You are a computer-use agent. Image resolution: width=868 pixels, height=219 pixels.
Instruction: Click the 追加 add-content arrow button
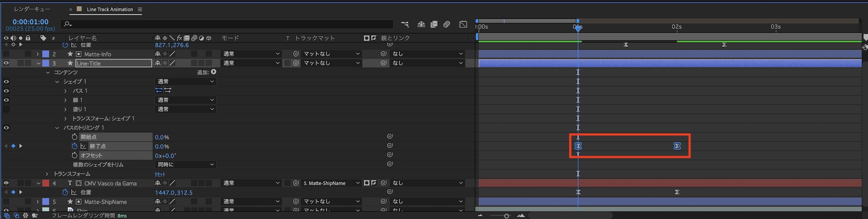click(x=214, y=72)
